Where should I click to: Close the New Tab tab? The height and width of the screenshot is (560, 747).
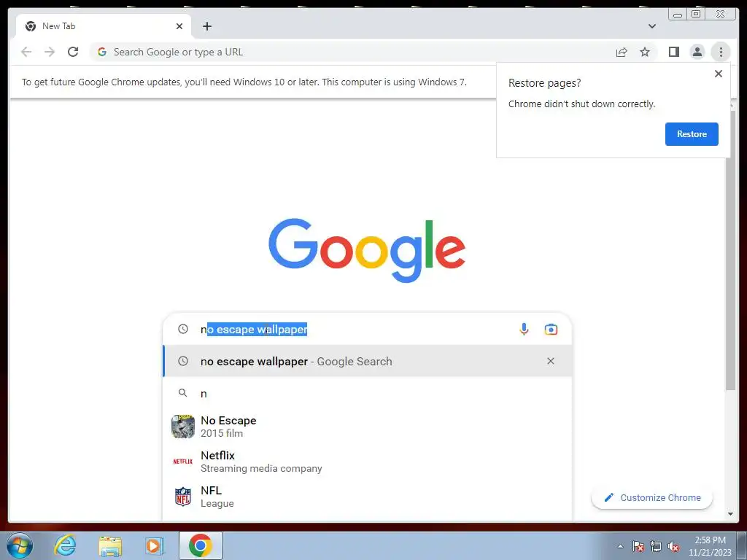(179, 26)
